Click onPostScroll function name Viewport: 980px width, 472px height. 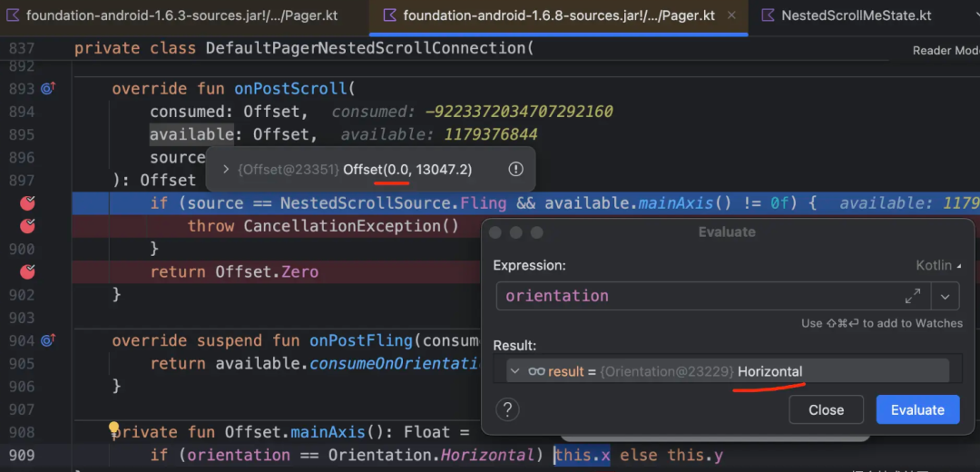pos(290,89)
